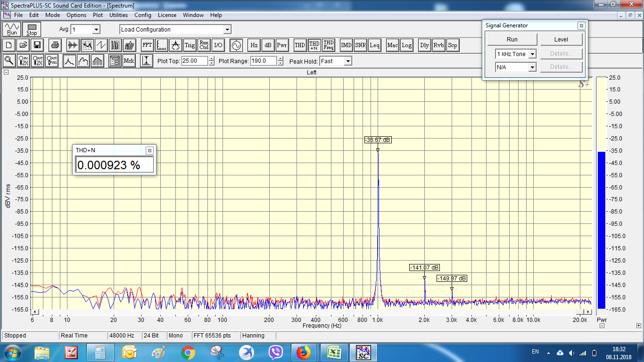Open Run Control settings
644x362 pixels.
pyautogui.click(x=204, y=45)
